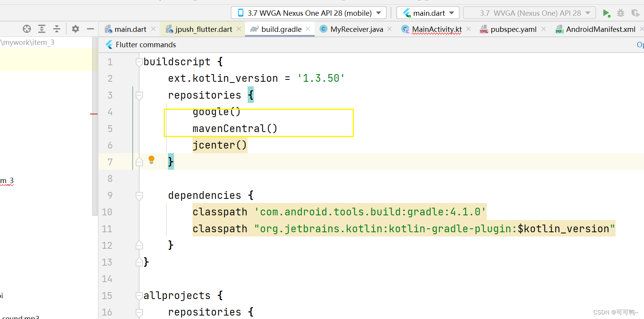Click the jcenter() call on line 6
Screen dimensions: 644x319
tap(220, 145)
